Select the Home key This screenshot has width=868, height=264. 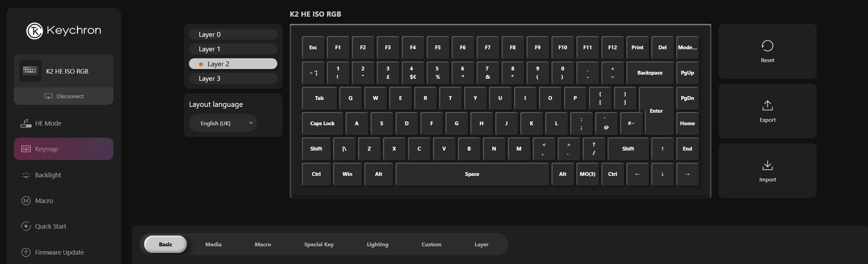687,123
